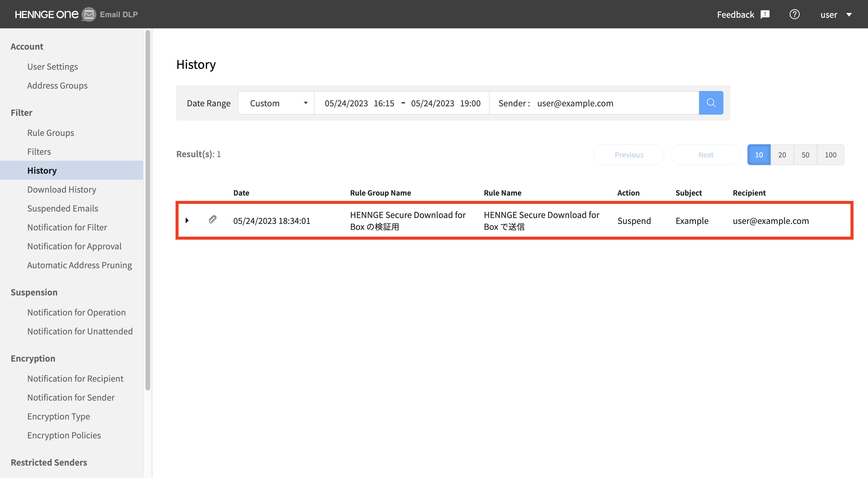868x478 pixels.
Task: Click the Rule Group Name column header
Action: pos(380,193)
